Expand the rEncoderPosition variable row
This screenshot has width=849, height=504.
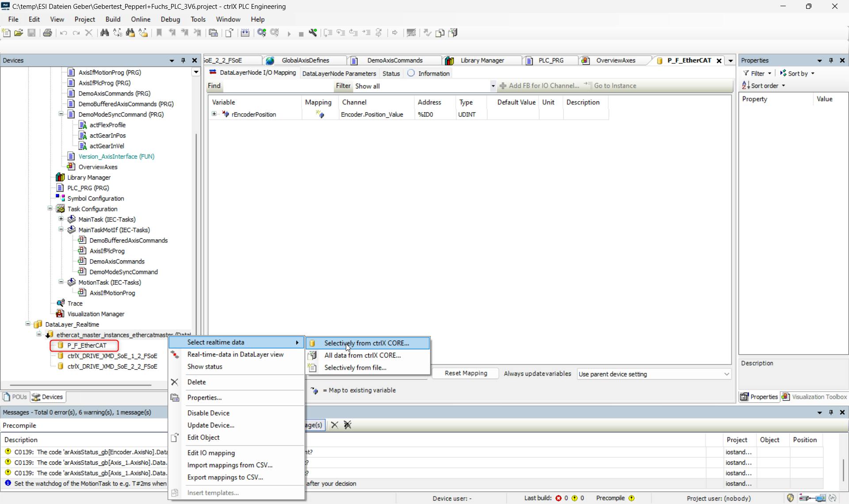214,114
